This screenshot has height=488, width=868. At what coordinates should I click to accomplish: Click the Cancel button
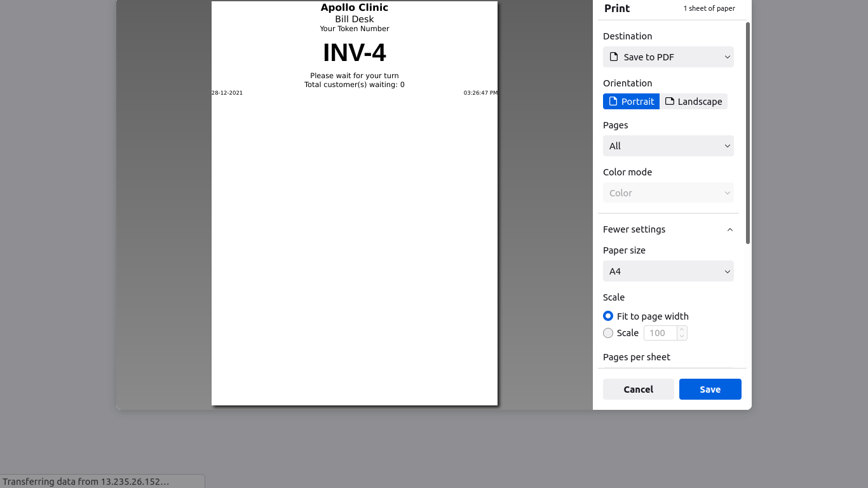click(x=638, y=390)
